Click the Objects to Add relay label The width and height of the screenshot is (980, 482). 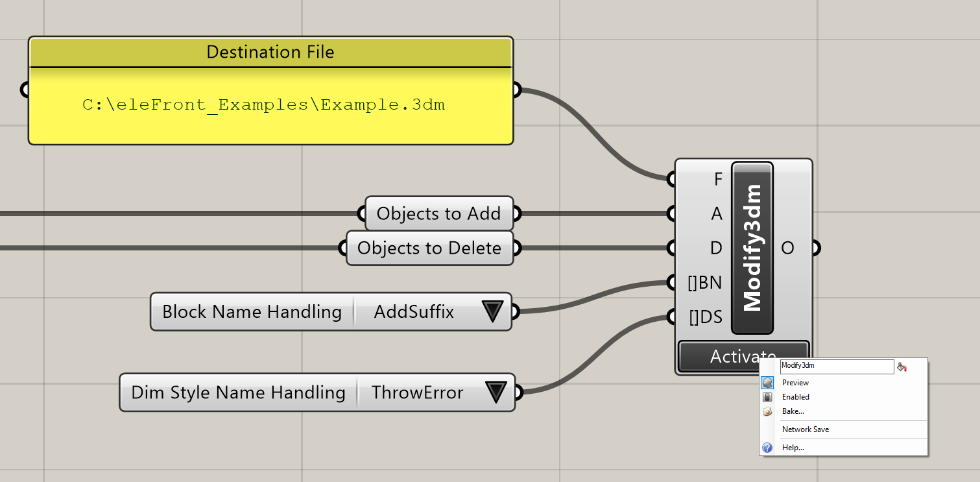coord(438,213)
